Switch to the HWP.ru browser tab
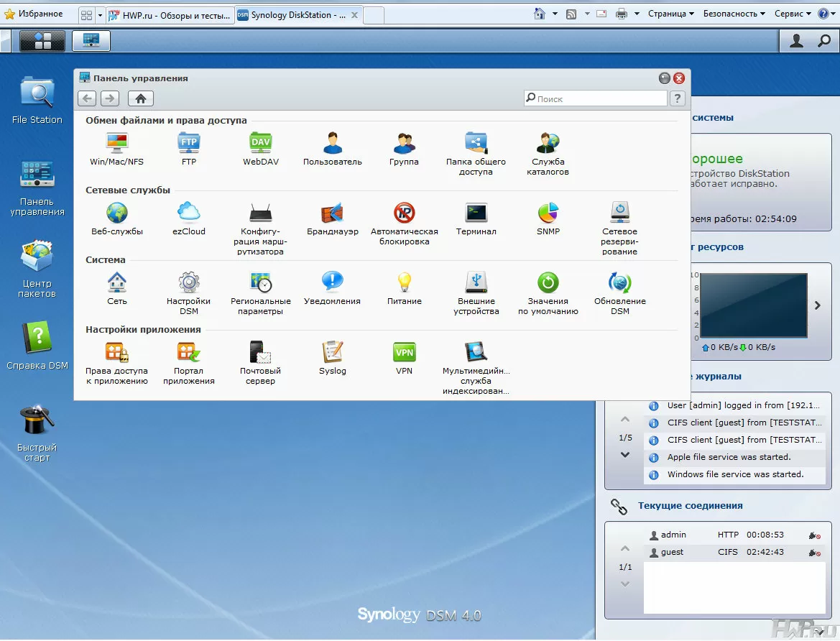 pos(170,16)
